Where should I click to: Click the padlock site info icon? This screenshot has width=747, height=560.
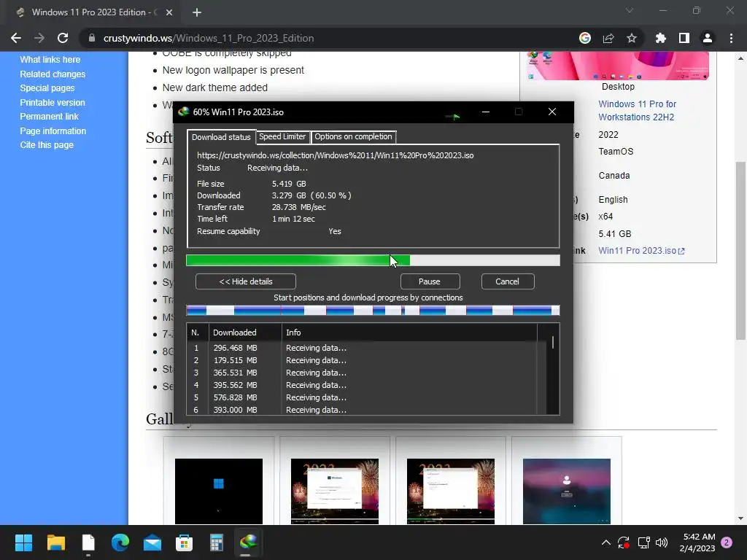tap(92, 38)
